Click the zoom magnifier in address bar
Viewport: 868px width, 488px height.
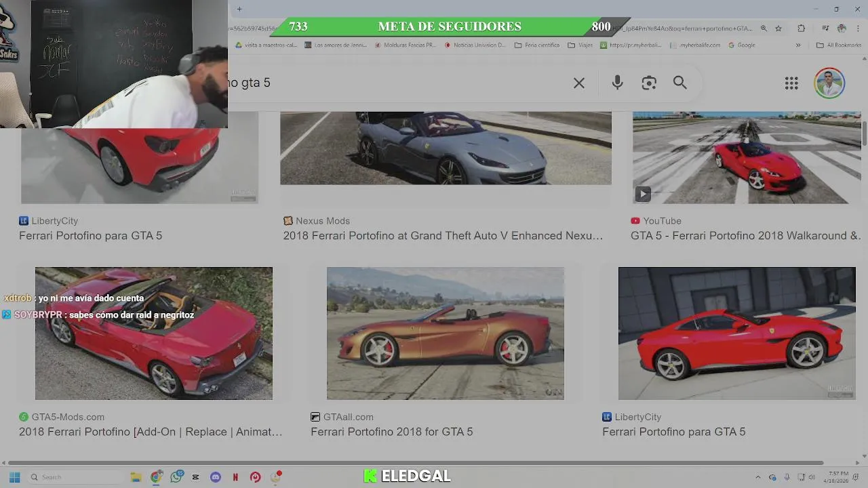pos(764,28)
